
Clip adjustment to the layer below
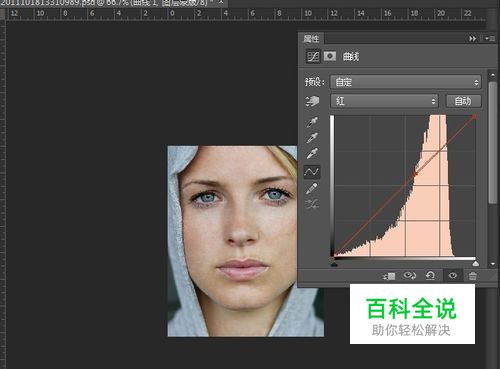click(x=389, y=276)
